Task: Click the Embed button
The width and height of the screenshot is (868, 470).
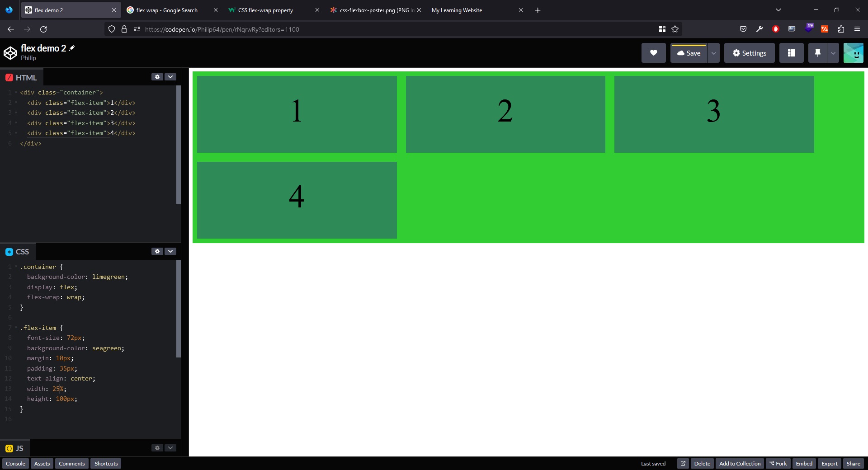Action: pyautogui.click(x=804, y=463)
